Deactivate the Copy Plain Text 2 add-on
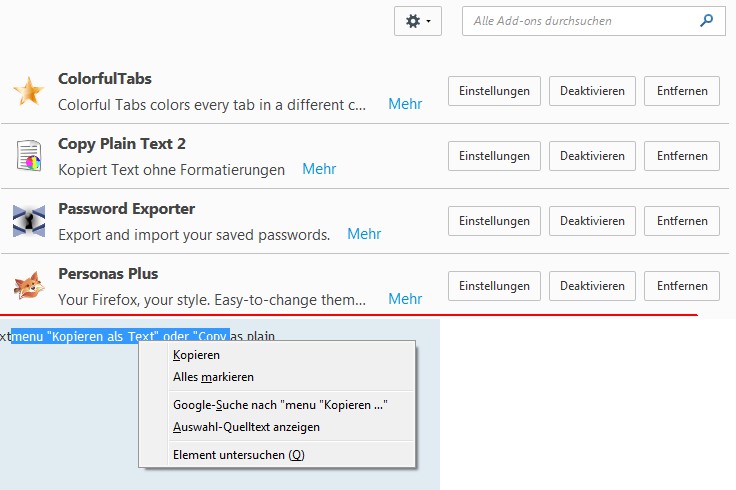Viewport: 736px width, 490px height. [x=592, y=156]
